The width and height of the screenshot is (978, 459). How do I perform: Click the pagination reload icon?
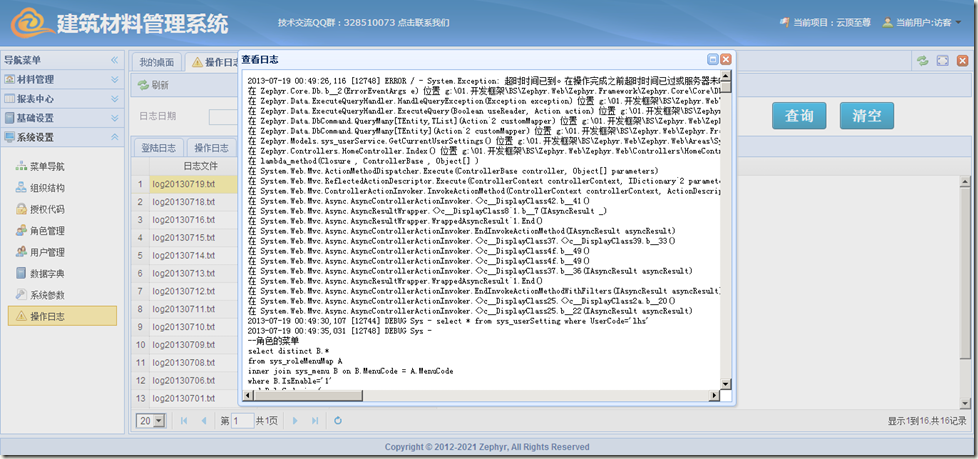[337, 421]
